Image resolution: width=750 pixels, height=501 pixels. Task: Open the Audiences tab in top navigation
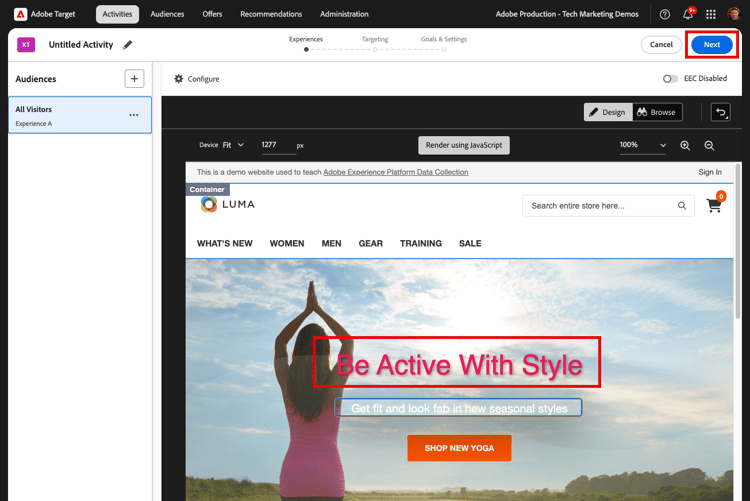167,14
